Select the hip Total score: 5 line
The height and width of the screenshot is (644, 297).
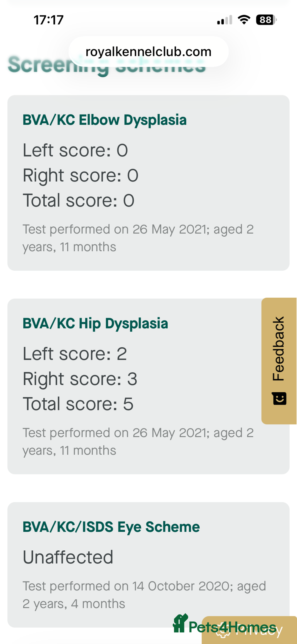[x=78, y=404]
